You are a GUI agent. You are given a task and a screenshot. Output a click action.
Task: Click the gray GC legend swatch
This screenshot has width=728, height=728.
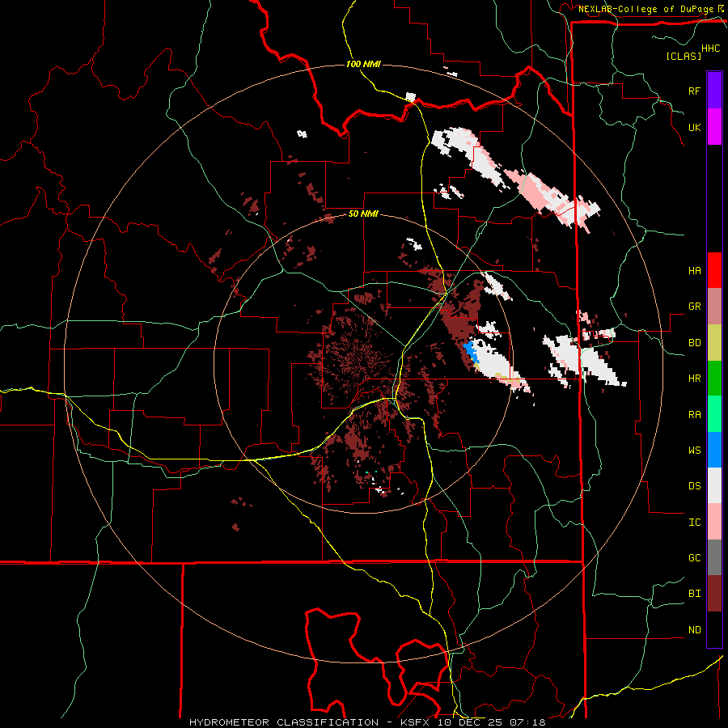714,557
